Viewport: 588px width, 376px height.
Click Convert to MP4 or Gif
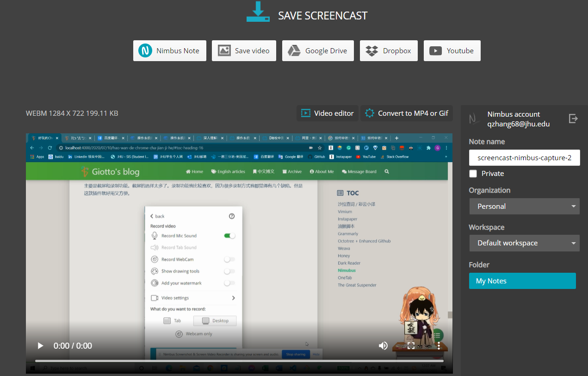pyautogui.click(x=406, y=113)
